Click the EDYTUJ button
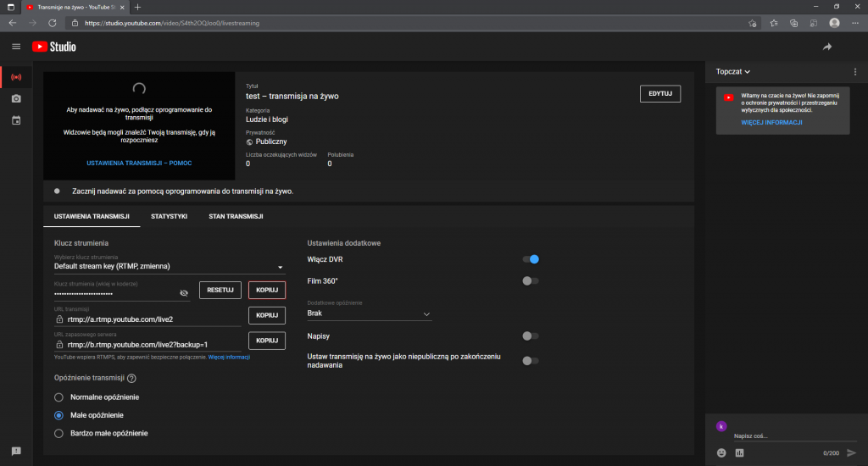 pyautogui.click(x=659, y=93)
